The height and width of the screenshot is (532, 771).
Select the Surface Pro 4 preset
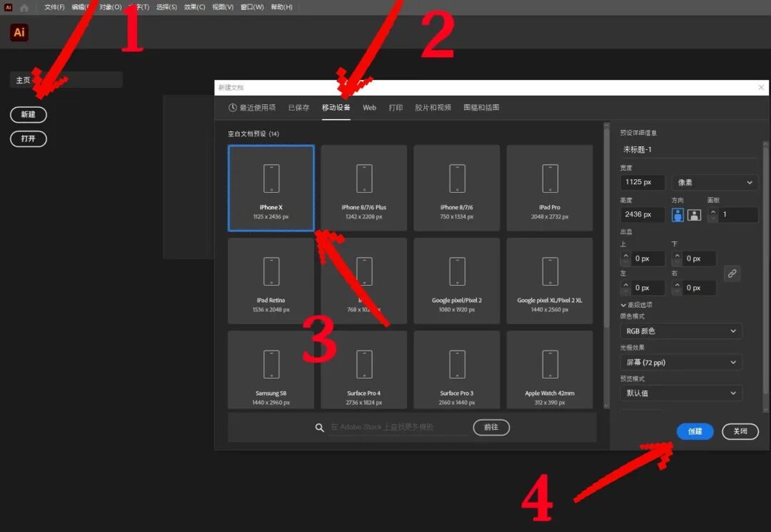[x=364, y=370]
